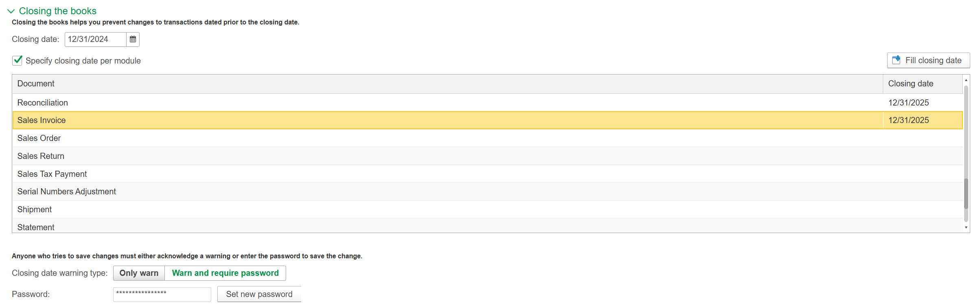Select the Only warn option

(139, 273)
